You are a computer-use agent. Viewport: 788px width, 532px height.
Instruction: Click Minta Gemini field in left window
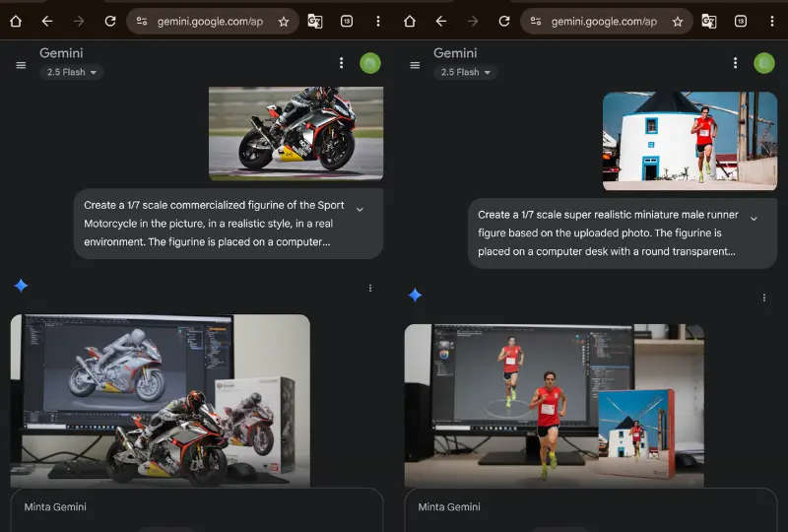[196, 510]
